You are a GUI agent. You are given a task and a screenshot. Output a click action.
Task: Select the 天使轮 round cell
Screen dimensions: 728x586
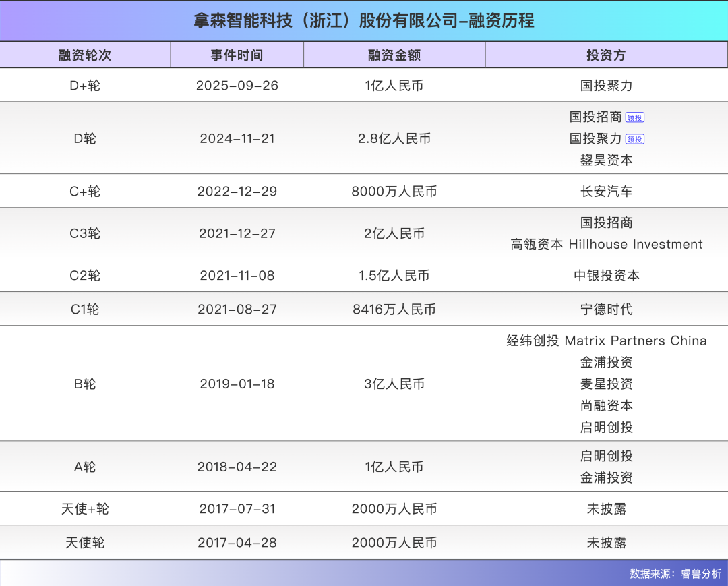point(85,542)
